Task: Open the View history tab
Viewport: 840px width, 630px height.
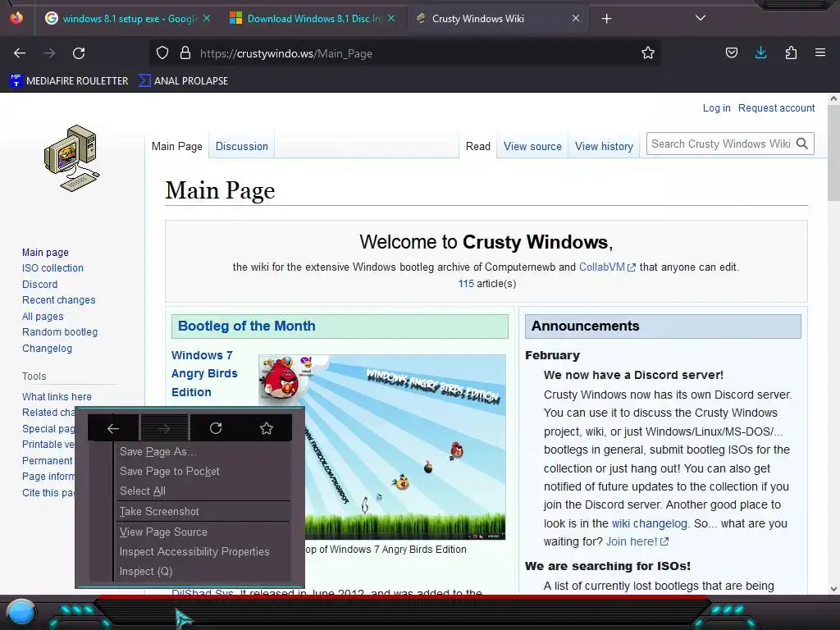Action: coord(604,146)
